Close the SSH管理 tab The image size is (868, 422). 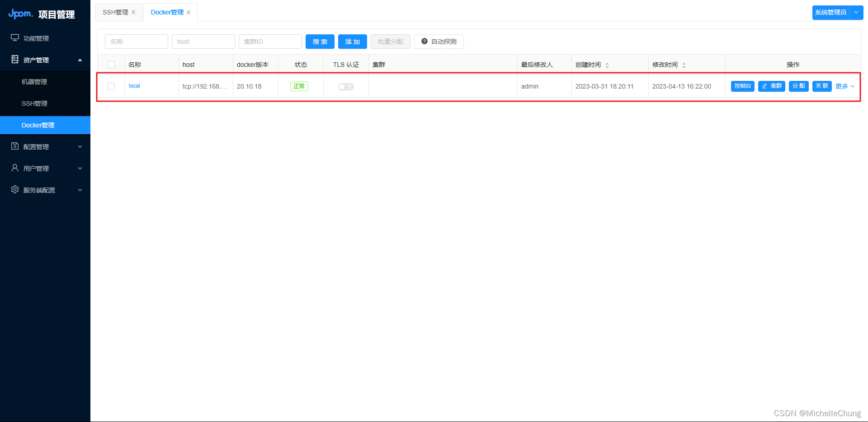pos(133,12)
